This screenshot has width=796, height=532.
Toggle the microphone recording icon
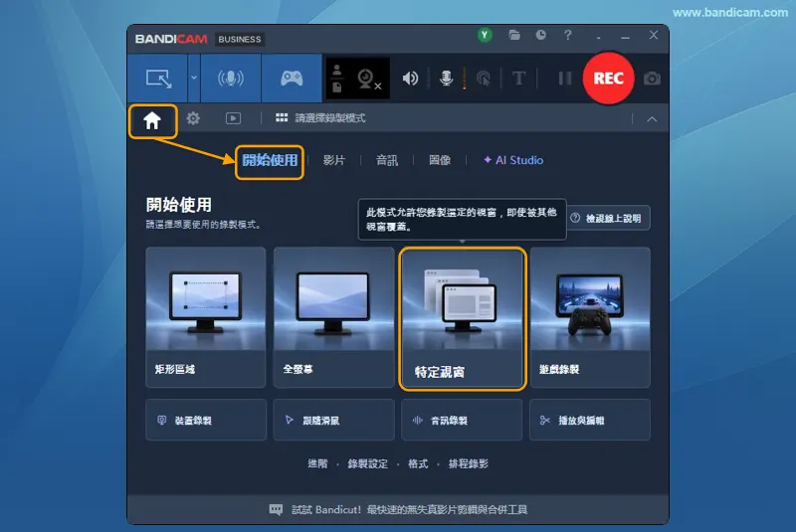[446, 79]
